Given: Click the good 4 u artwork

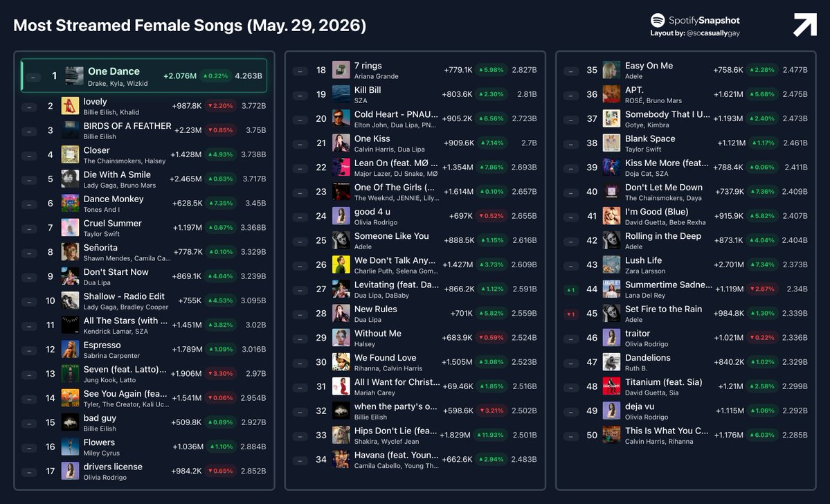Looking at the screenshot, I should 341,216.
